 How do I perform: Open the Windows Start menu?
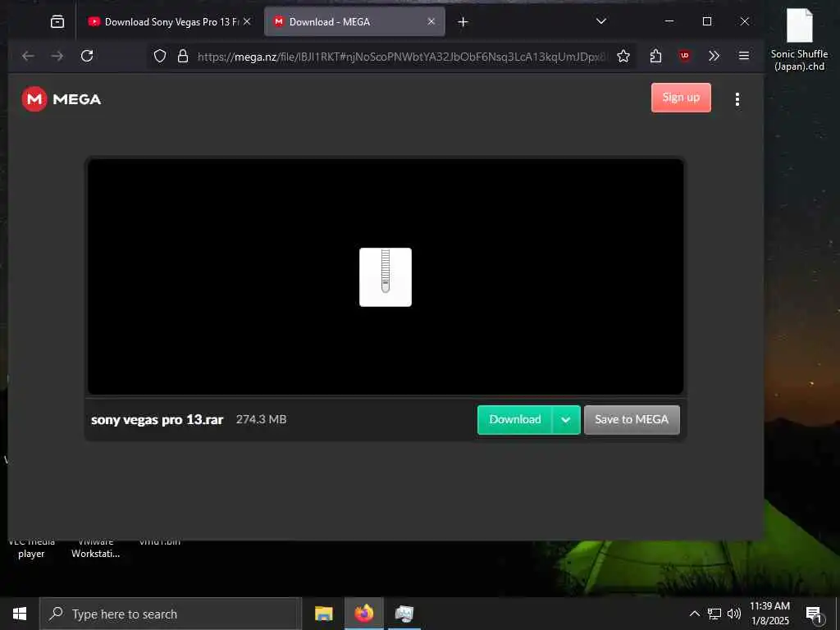[x=20, y=614]
